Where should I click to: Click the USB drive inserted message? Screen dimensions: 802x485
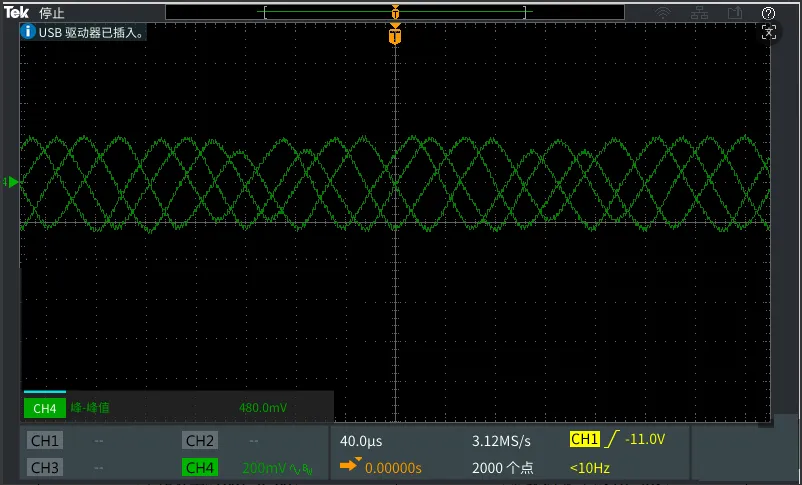pos(91,32)
